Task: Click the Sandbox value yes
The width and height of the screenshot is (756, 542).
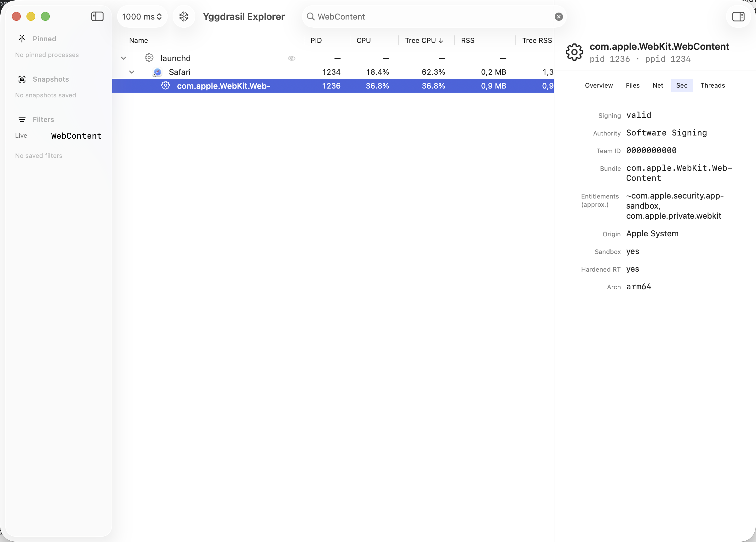Action: coord(632,251)
